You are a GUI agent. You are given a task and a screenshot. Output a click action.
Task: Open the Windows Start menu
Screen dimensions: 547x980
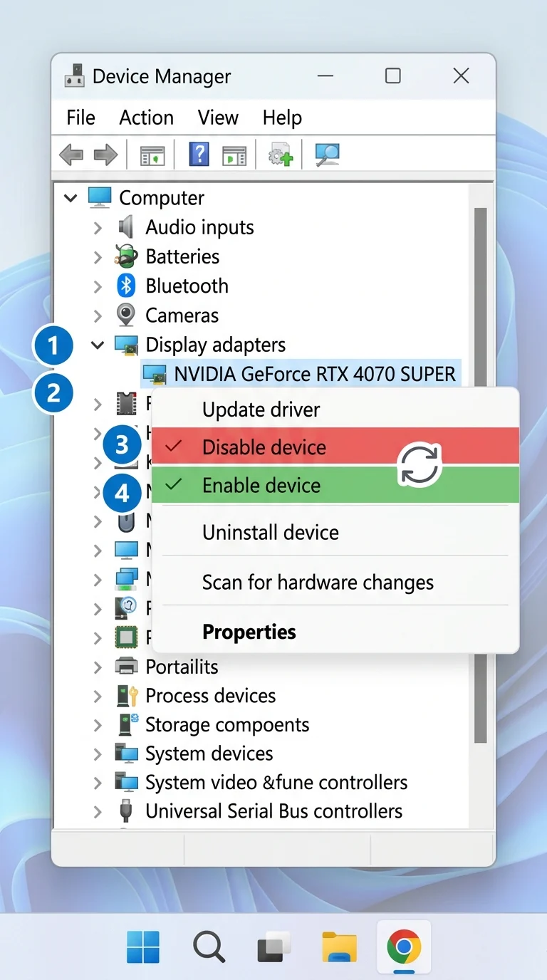pyautogui.click(x=143, y=947)
